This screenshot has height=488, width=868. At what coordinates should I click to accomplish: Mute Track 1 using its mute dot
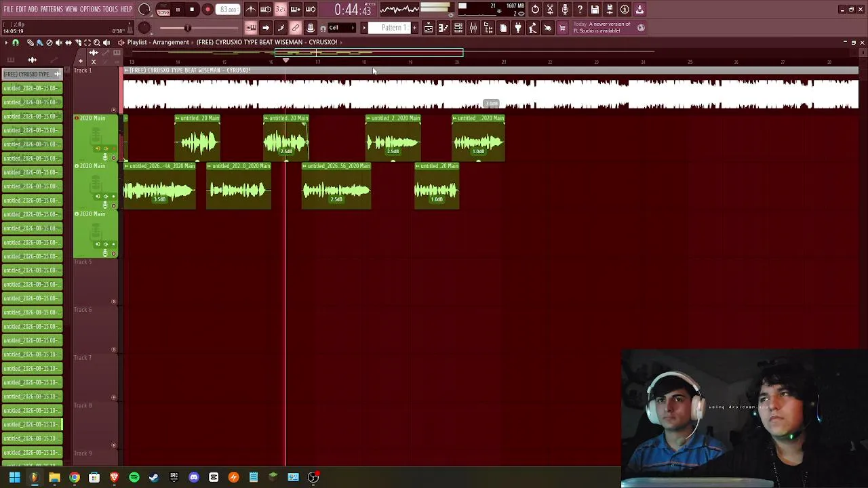[x=114, y=110]
